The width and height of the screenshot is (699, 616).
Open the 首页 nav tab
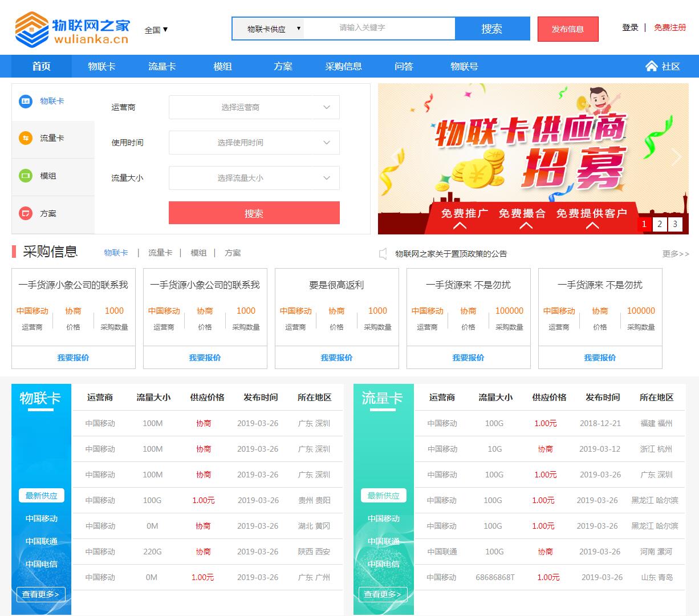coord(42,66)
